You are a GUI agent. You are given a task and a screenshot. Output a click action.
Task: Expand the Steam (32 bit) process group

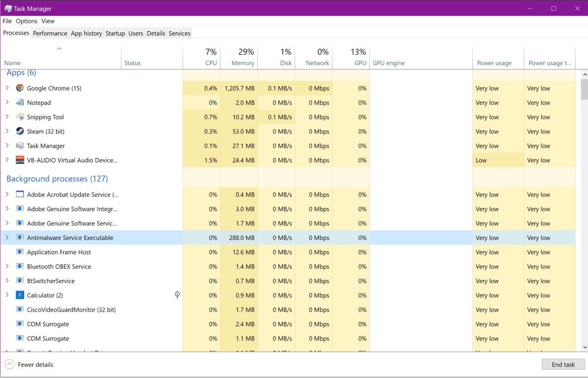[7, 131]
